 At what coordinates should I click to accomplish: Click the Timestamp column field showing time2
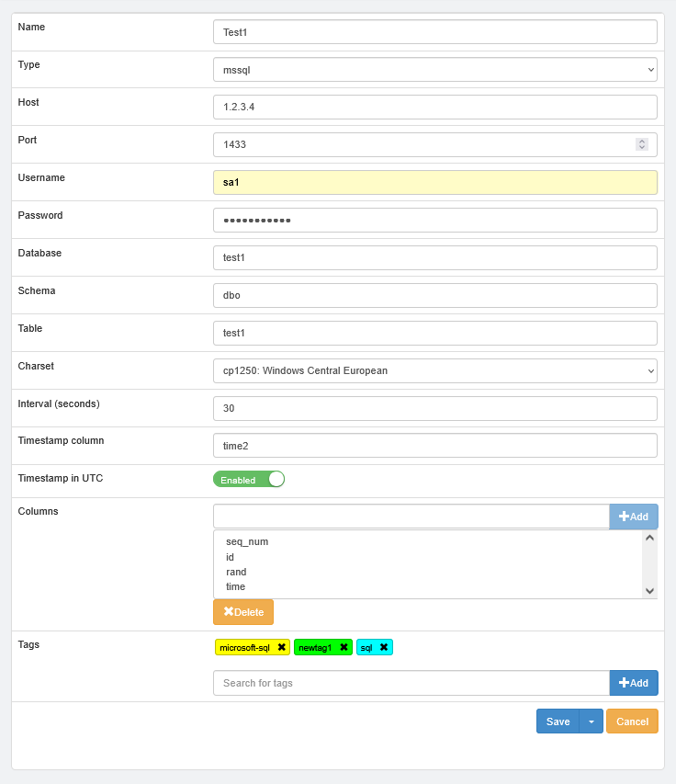[434, 445]
